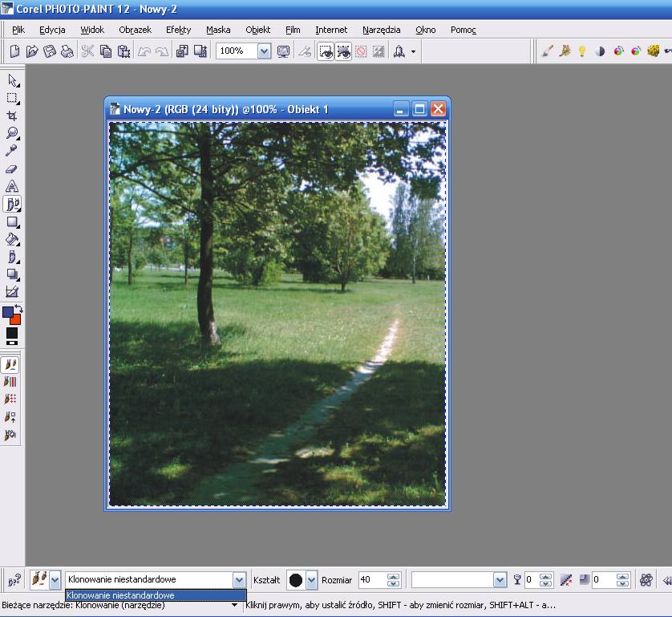Select the Zoom magnifier tool

pyautogui.click(x=12, y=133)
